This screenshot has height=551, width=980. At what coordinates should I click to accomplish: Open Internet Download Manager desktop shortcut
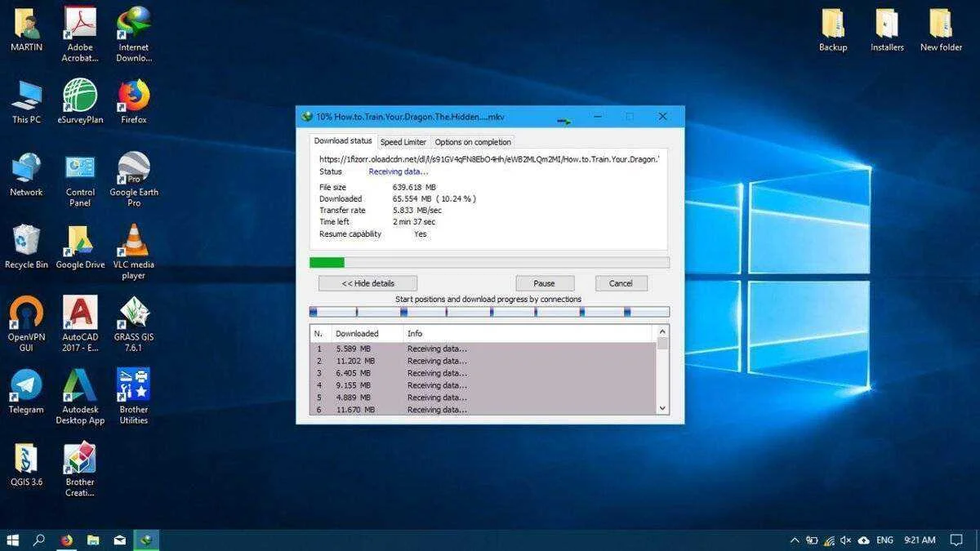[x=134, y=35]
